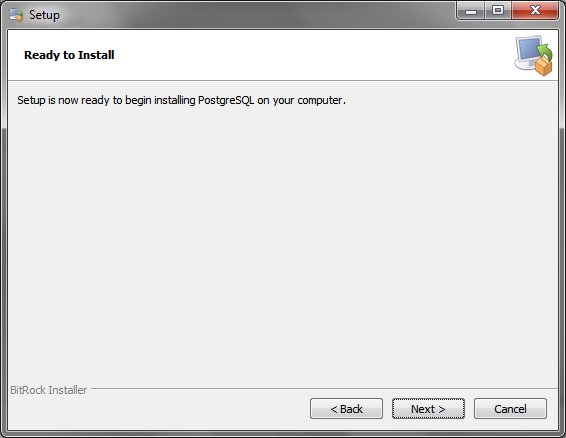Click the word PostgreSQL in the message
Screen dimensions: 566x438
tap(226, 100)
